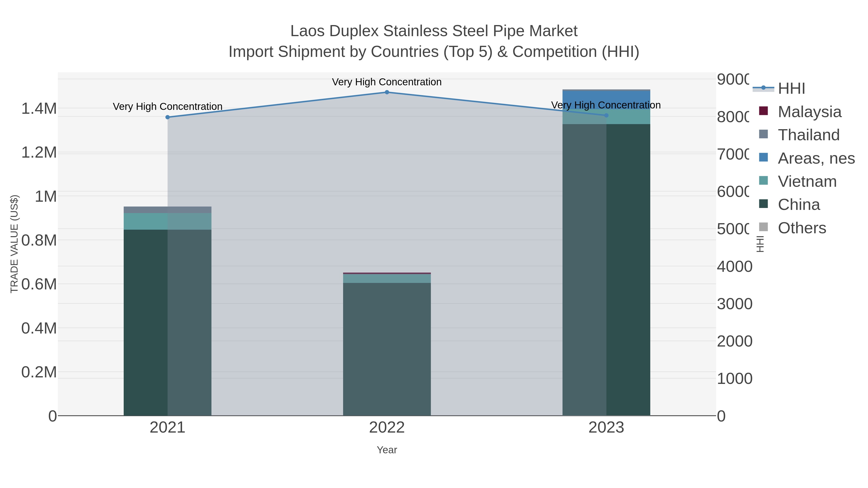The height and width of the screenshot is (488, 868).
Task: Click the 1M left axis tick
Action: coord(46,196)
